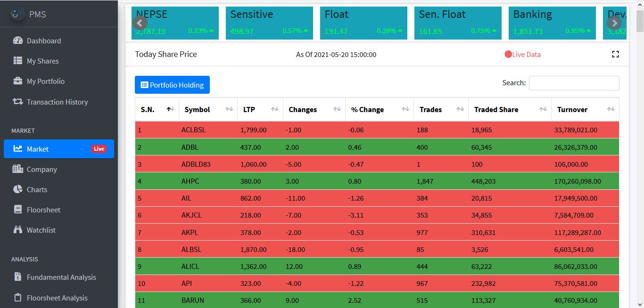Click the Company building icon
Screen dimensions: 644x308
18,169
